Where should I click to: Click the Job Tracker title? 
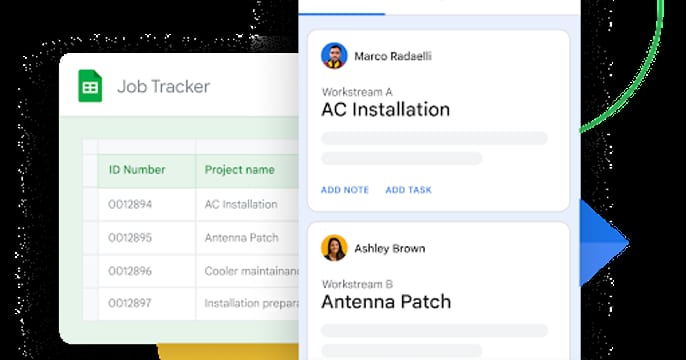[x=164, y=87]
